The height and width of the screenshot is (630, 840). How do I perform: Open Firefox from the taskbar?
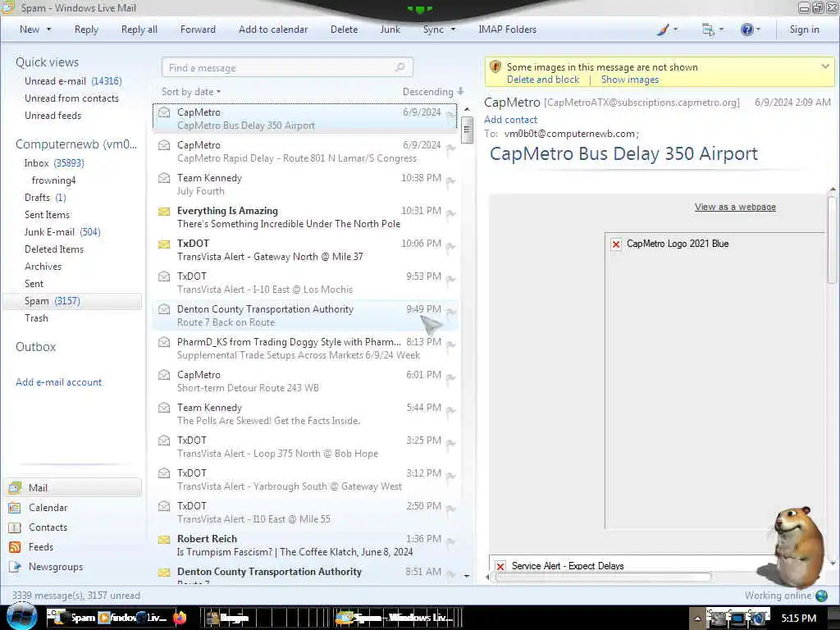tap(180, 618)
